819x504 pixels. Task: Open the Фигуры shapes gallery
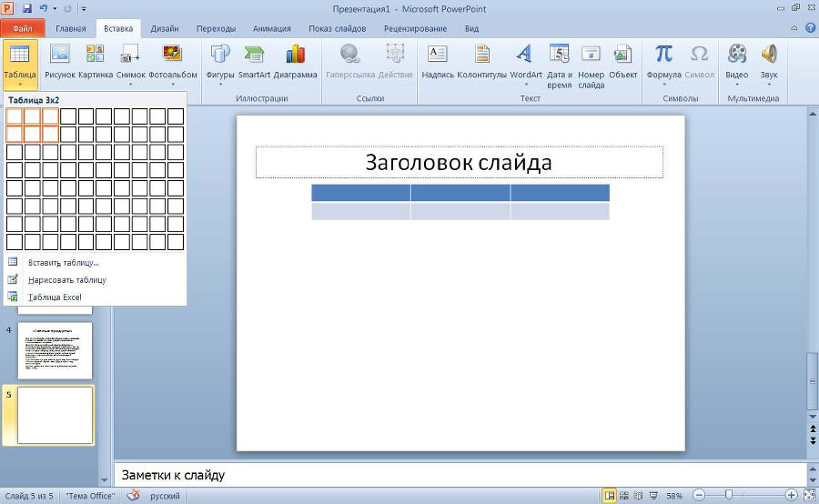tap(220, 64)
